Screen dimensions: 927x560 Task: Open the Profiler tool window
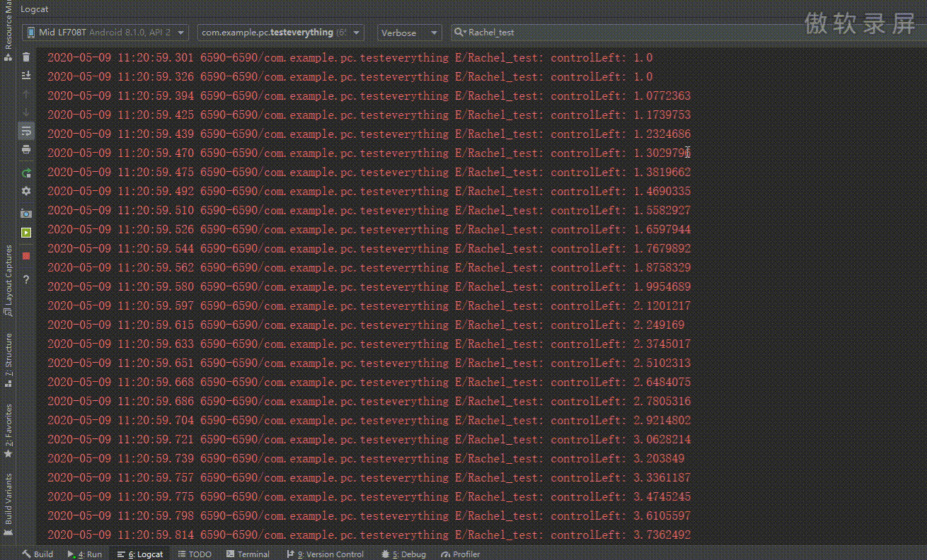tap(461, 554)
